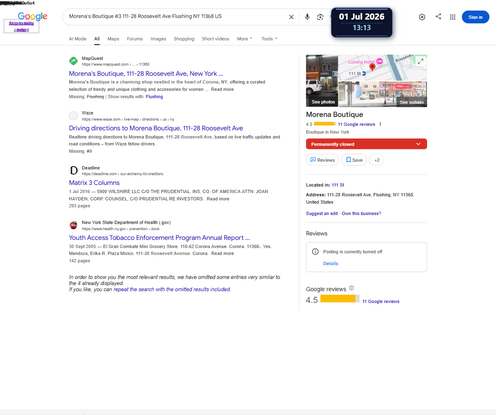Start voice search with microphone icon
The image size is (500, 415).
(x=307, y=17)
